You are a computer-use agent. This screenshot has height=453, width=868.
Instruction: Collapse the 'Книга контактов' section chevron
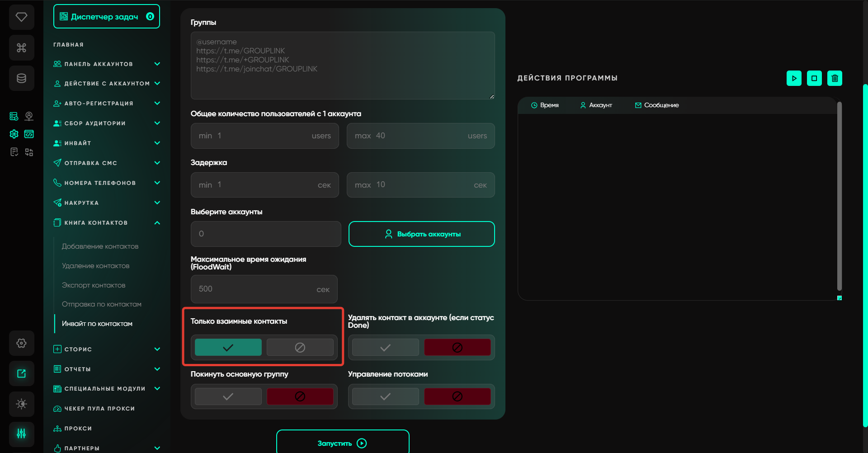(x=157, y=223)
